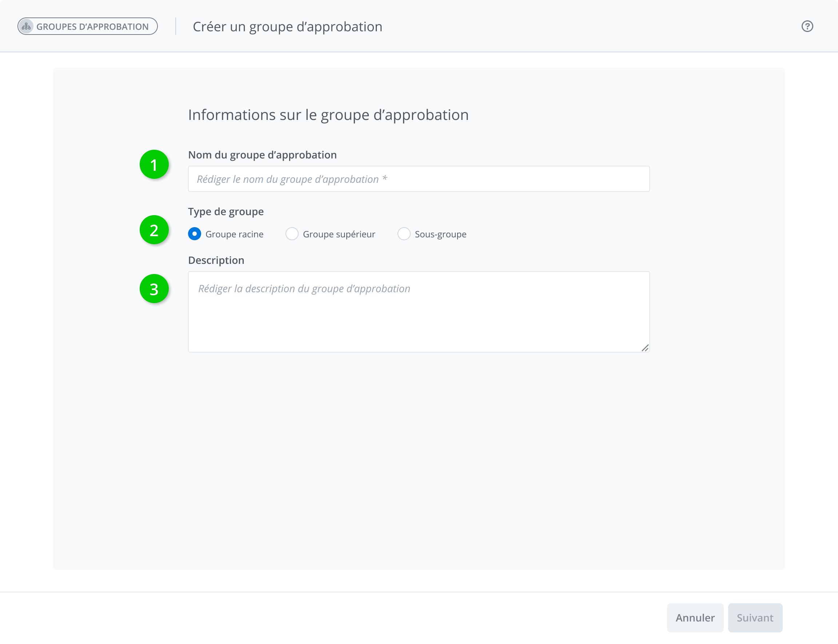Viewport: 838px width, 644px height.
Task: Choose the Sous-groupe radio option
Action: (x=404, y=234)
